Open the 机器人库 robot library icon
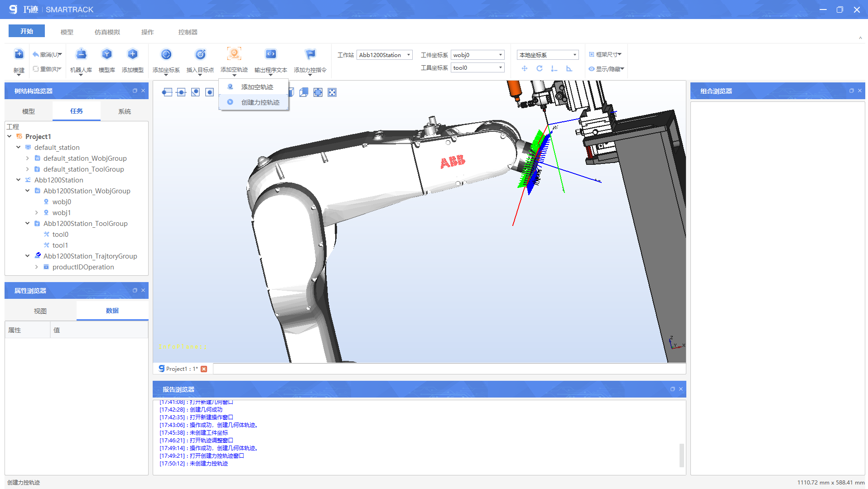 click(81, 54)
